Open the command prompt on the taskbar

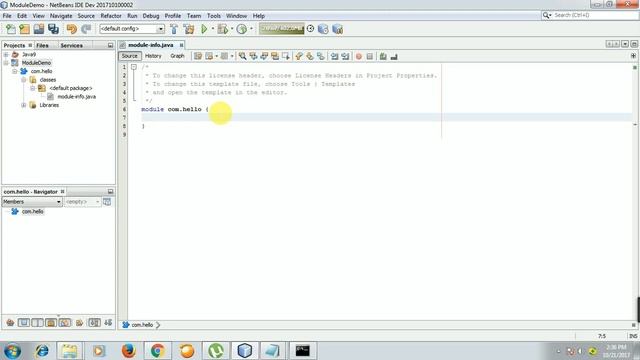(x=302, y=351)
